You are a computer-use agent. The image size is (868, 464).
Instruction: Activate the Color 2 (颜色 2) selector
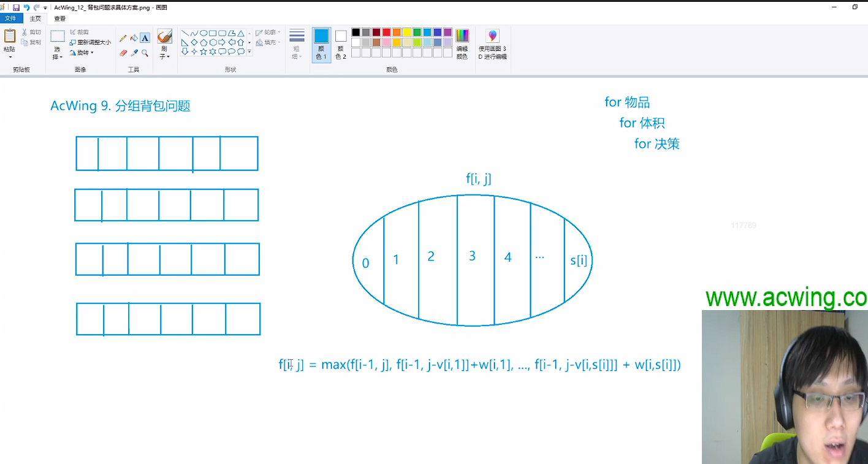coord(341,45)
